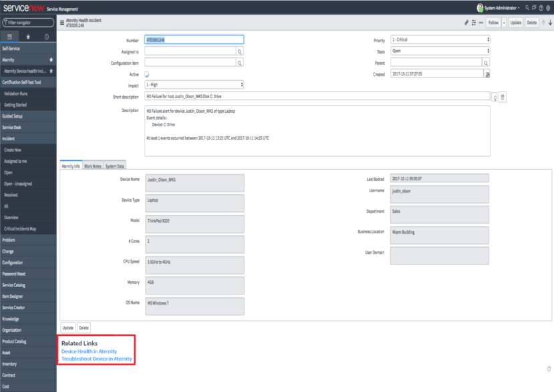Click System Administrator avatar picture
The image size is (554, 392).
(x=480, y=8)
